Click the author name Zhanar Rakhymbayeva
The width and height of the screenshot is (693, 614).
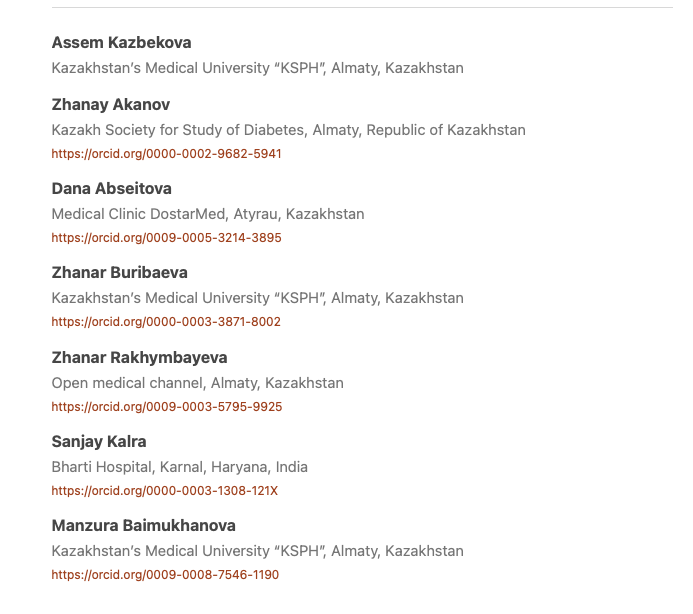pos(139,357)
